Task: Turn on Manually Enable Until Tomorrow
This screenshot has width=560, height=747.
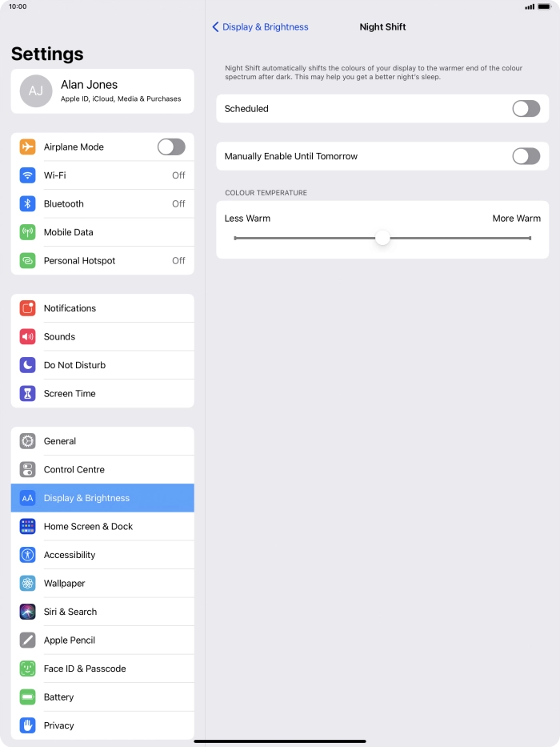Action: [x=526, y=156]
